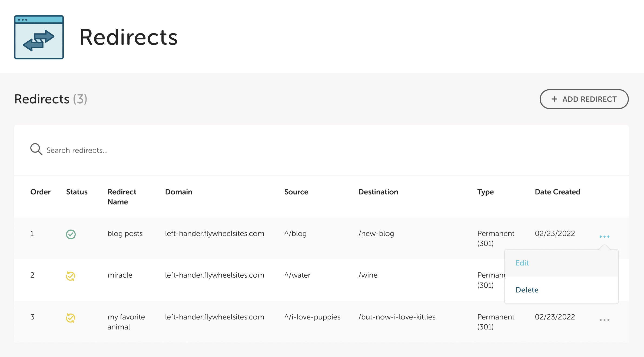The image size is (644, 357).
Task: Click the ^/i-love-puppies source cell
Action: (x=312, y=317)
